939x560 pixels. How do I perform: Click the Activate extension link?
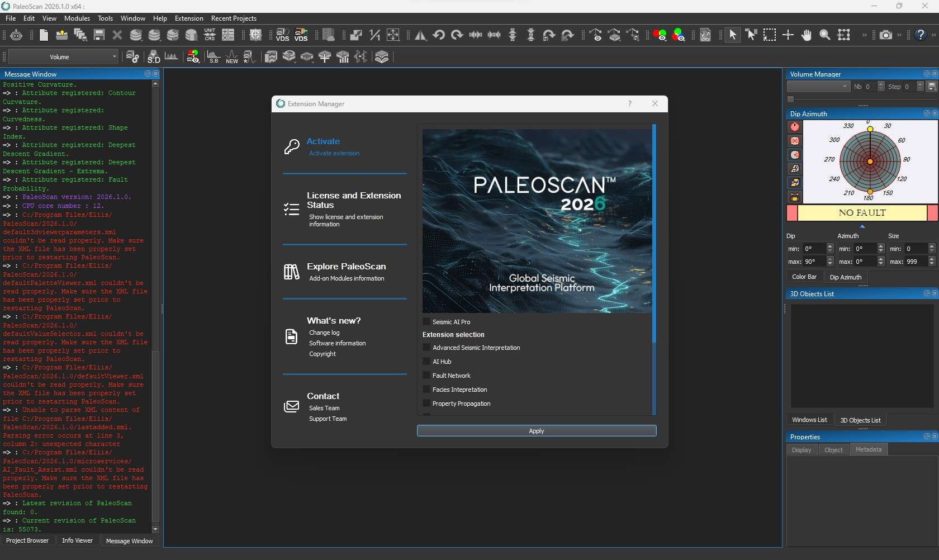point(334,153)
